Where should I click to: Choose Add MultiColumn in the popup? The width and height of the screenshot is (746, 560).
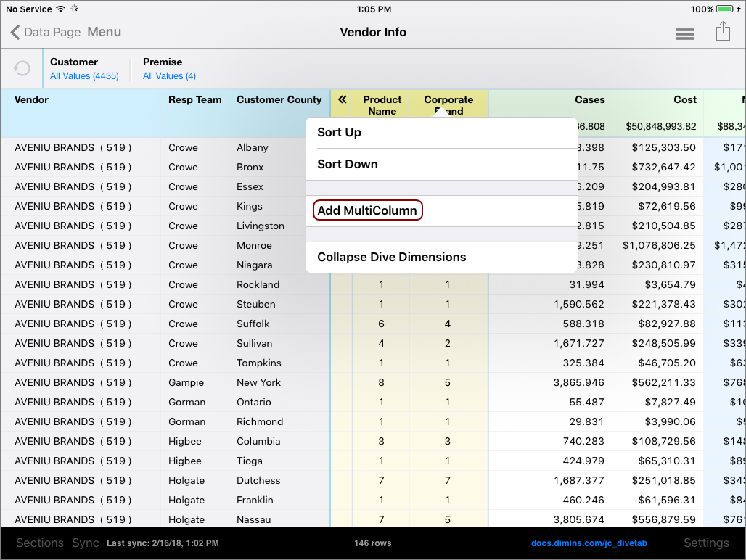click(367, 210)
